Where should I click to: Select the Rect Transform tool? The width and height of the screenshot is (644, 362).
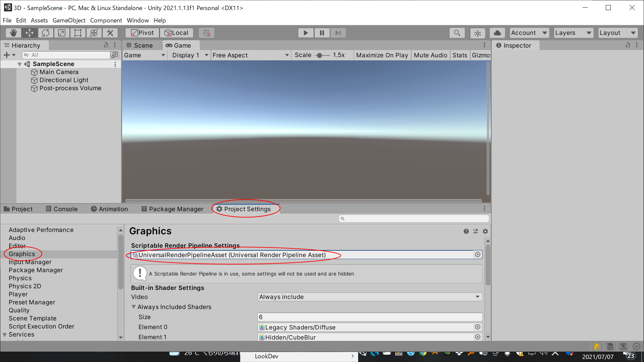click(78, 33)
